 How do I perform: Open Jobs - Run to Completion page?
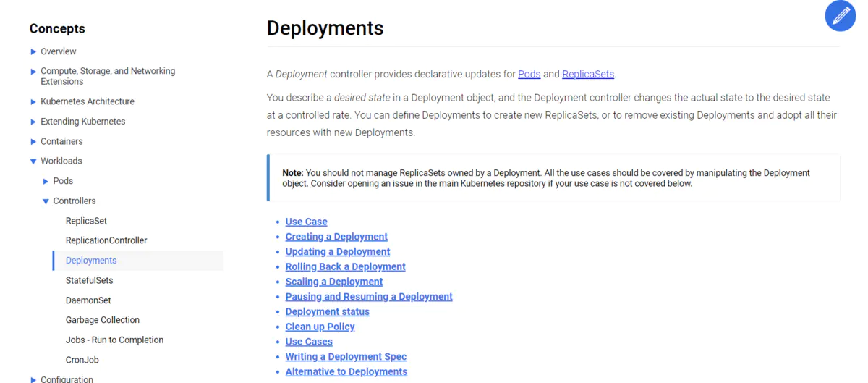pos(114,340)
